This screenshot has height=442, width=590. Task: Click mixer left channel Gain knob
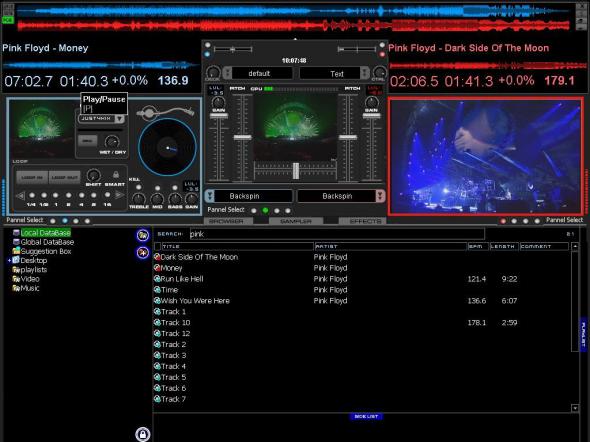click(x=218, y=102)
